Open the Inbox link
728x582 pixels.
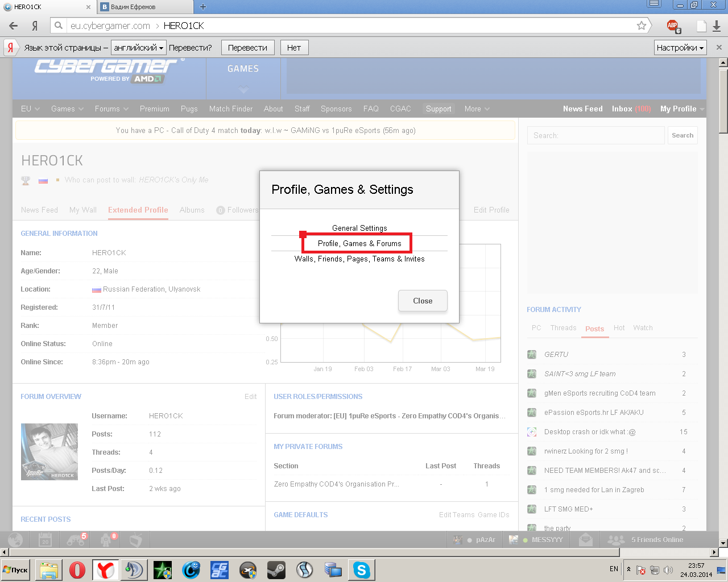point(631,109)
